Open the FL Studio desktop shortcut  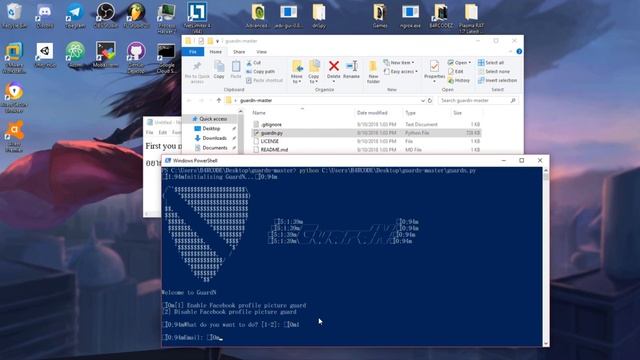click(x=136, y=16)
